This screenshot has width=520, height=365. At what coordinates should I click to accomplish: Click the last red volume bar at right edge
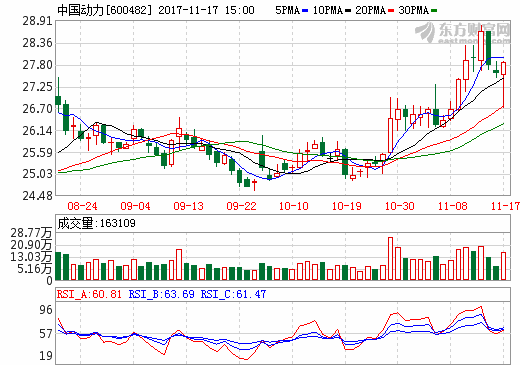coord(503,266)
